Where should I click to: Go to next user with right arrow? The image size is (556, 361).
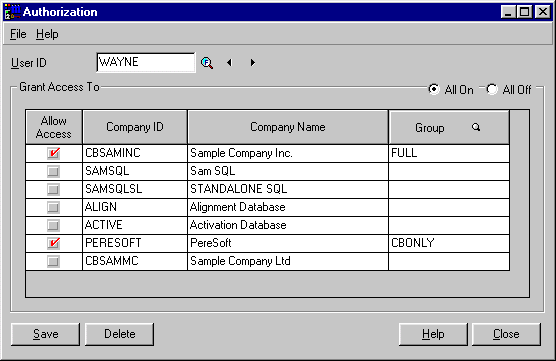pos(252,63)
